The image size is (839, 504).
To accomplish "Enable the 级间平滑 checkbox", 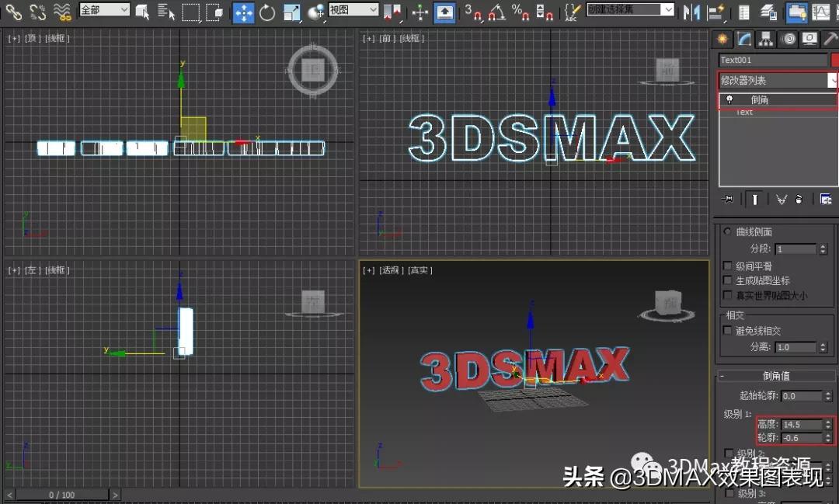I will (727, 266).
